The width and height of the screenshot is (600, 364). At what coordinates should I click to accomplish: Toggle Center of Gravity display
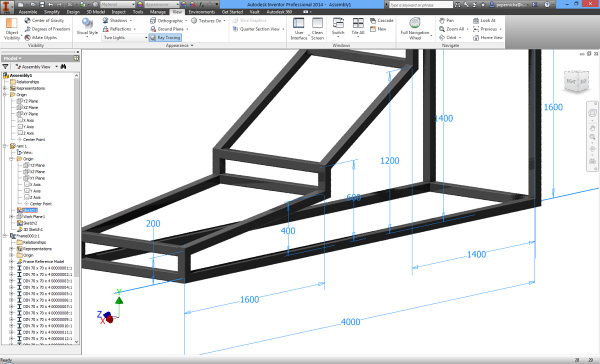coord(44,20)
